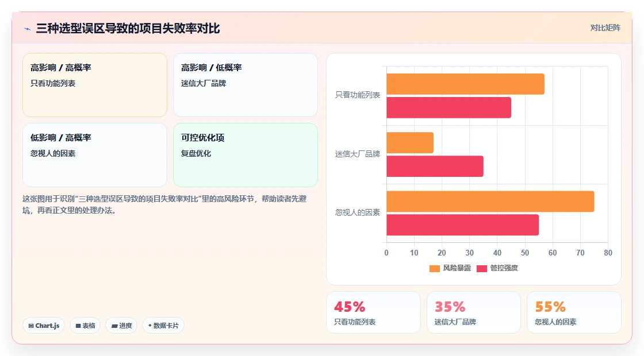
Task: Click the orange bar for 忽视人的因素
Action: (490, 202)
